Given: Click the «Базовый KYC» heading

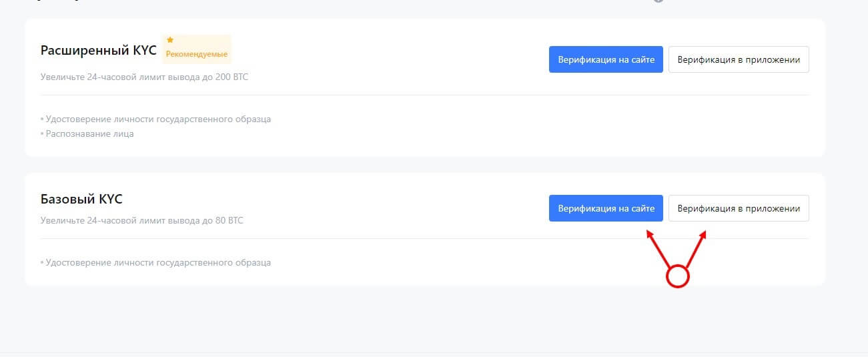Looking at the screenshot, I should pyautogui.click(x=81, y=199).
